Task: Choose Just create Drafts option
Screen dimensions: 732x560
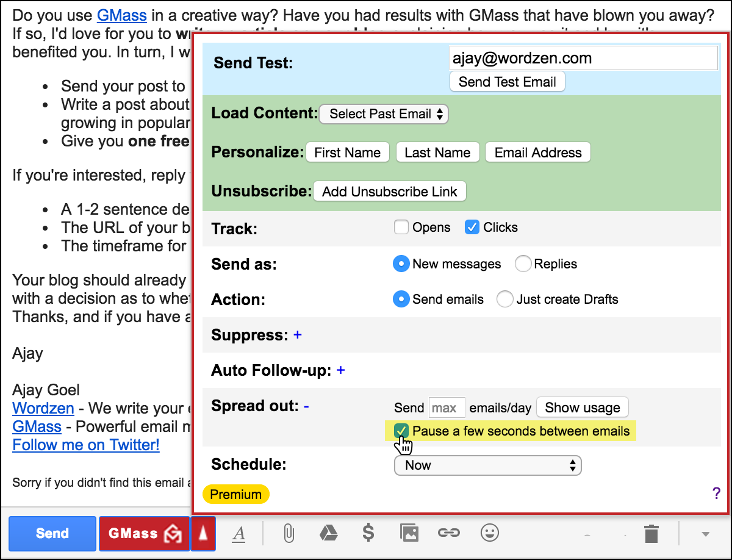Action: point(504,300)
